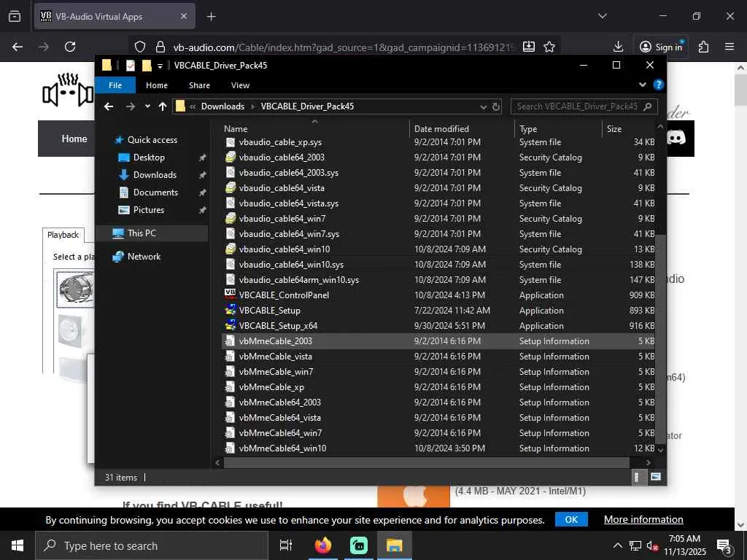747x560 pixels.
Task: Click the Firefox URL address bar
Action: point(344,47)
